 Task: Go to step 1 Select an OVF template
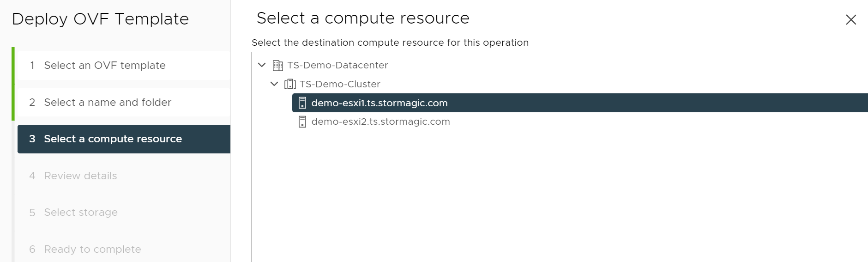pos(124,66)
